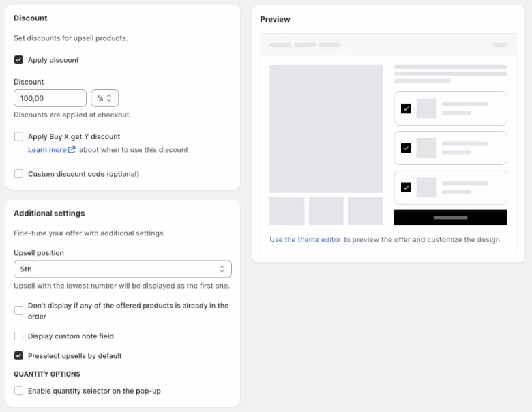Uncheck the Apply discount checkbox
The height and width of the screenshot is (412, 532).
[x=18, y=60]
